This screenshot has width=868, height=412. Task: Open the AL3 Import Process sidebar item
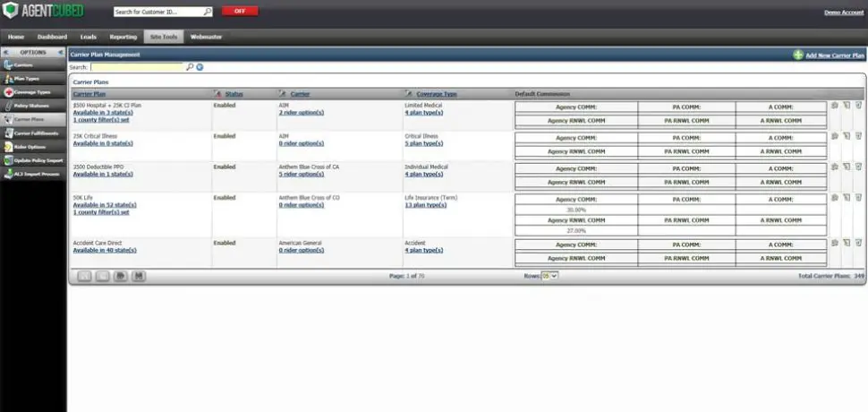pos(33,174)
